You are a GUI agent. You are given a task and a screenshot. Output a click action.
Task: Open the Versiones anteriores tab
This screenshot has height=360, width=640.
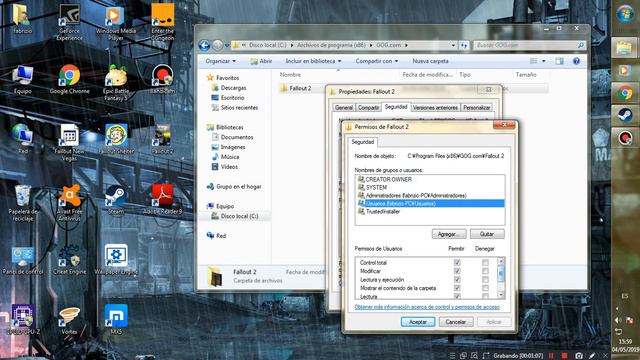[x=435, y=107]
